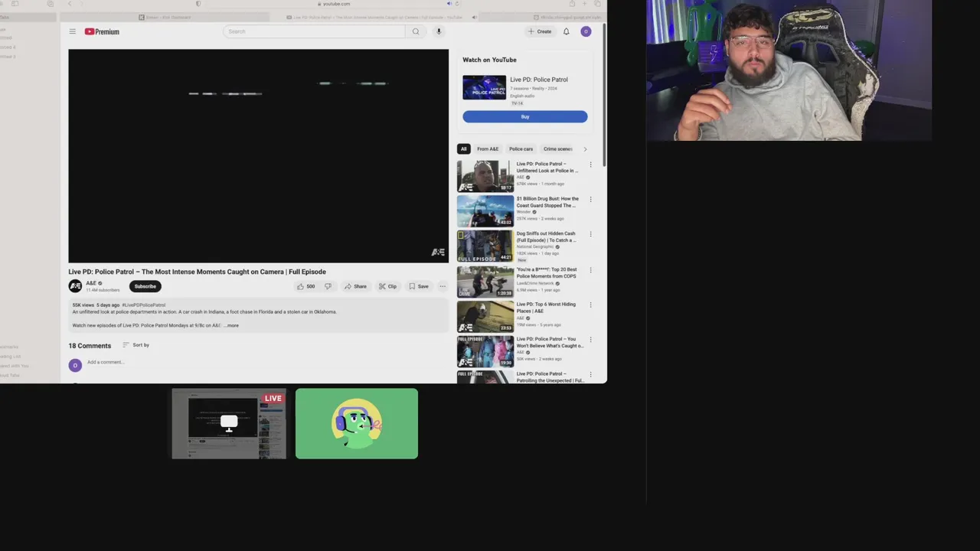This screenshot has height=551, width=980.
Task: Click the YouTube Premium logo
Action: tap(102, 31)
